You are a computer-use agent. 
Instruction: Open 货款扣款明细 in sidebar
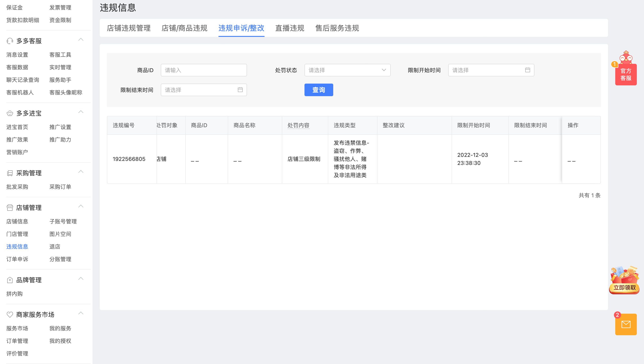tap(23, 20)
